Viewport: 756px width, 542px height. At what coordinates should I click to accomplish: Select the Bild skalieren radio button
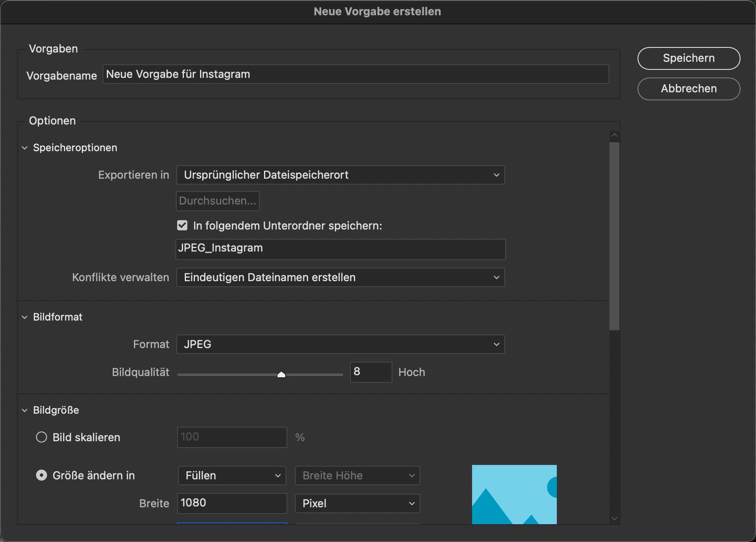click(42, 437)
